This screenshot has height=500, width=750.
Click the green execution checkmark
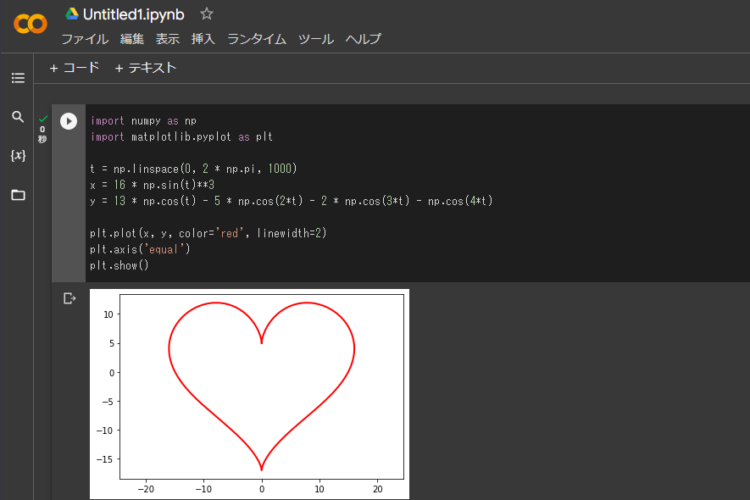43,118
